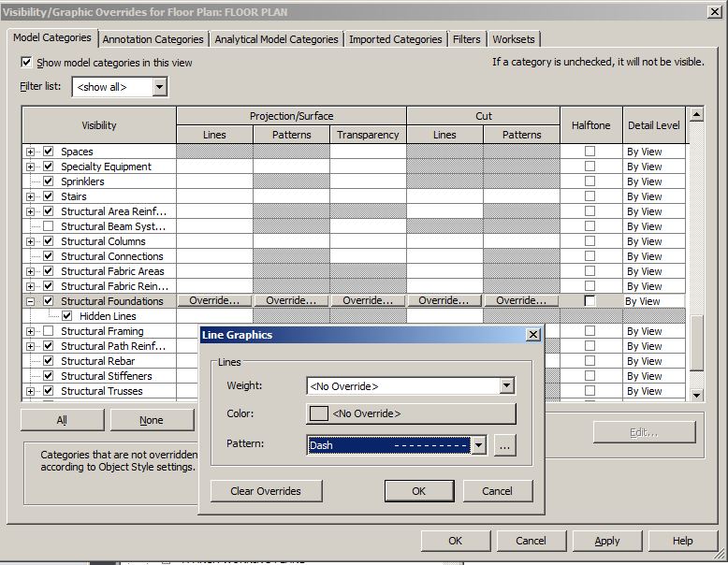Uncheck the Stairs visibility checkbox
Image resolution: width=728 pixels, height=565 pixels.
coord(48,196)
